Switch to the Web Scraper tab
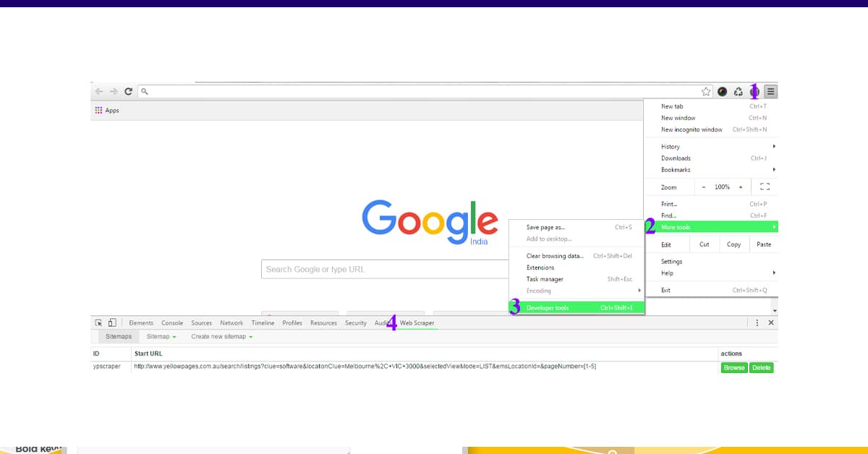Screen dimensions: 868x454 click(417, 323)
